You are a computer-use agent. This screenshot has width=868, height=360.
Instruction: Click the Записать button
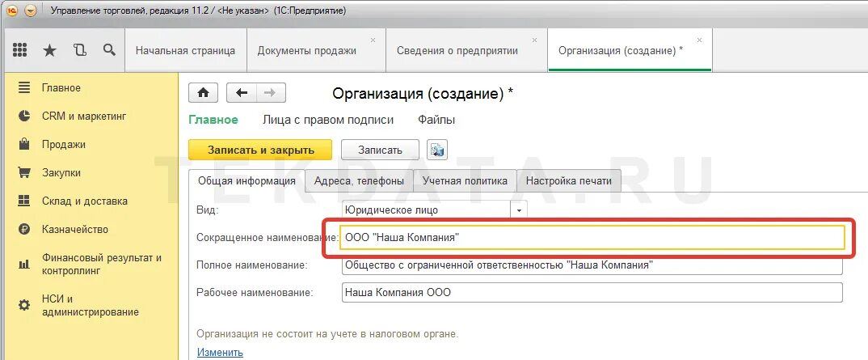(x=380, y=150)
